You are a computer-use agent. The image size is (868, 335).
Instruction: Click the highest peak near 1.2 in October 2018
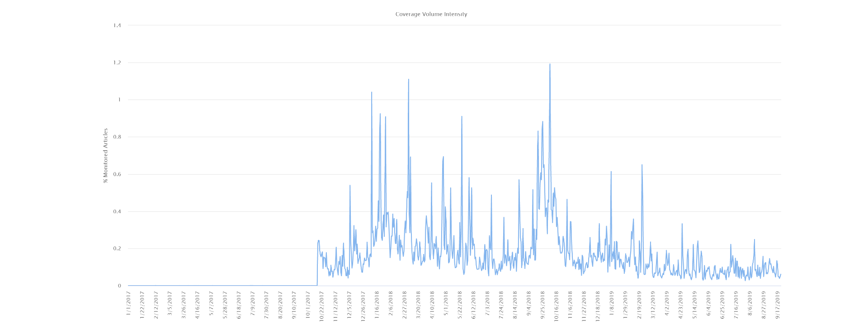click(x=550, y=64)
